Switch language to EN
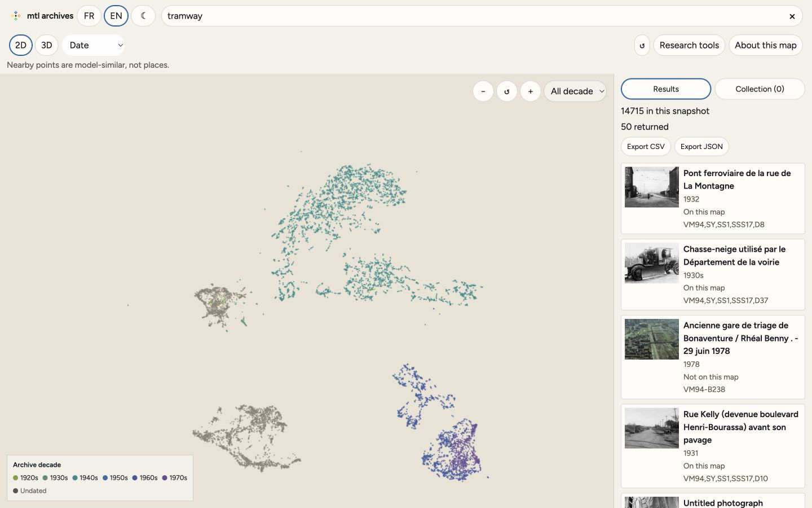This screenshot has width=812, height=508. [116, 16]
